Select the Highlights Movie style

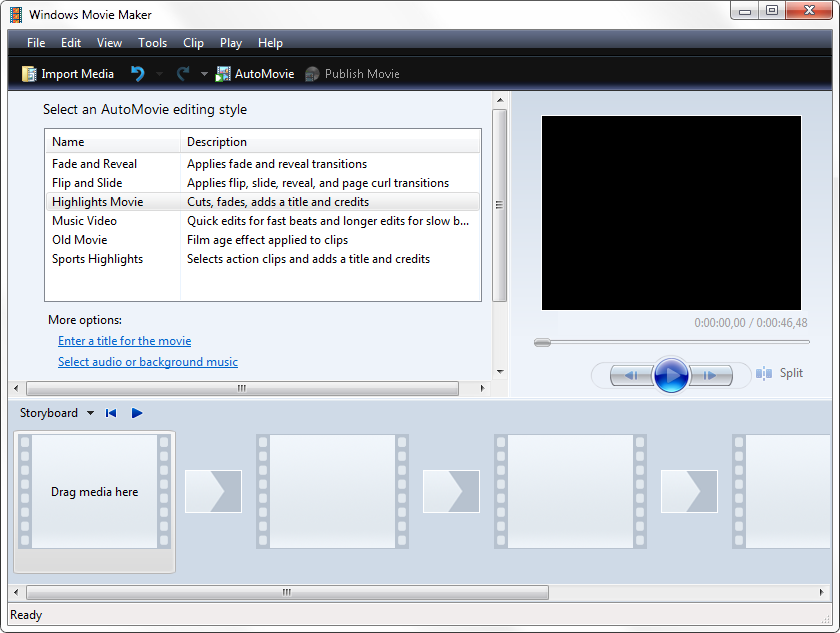[262, 202]
